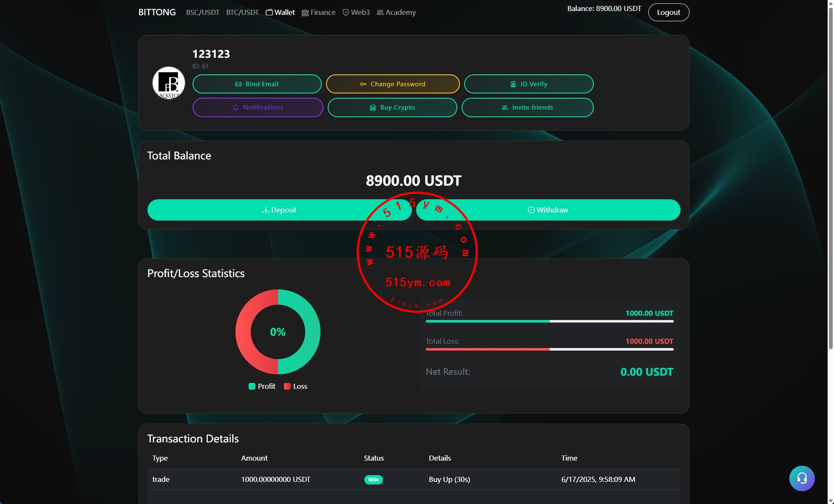Open the Notifications button
This screenshot has height=504, width=834.
tap(258, 108)
